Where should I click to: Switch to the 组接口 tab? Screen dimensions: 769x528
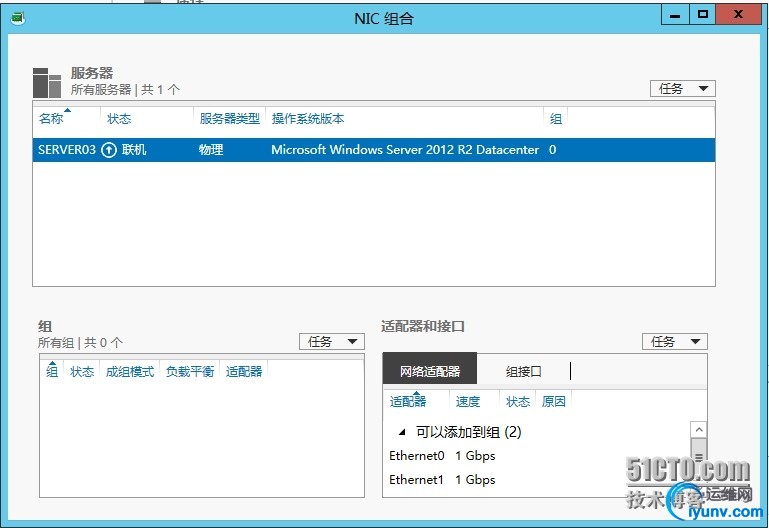click(x=523, y=371)
